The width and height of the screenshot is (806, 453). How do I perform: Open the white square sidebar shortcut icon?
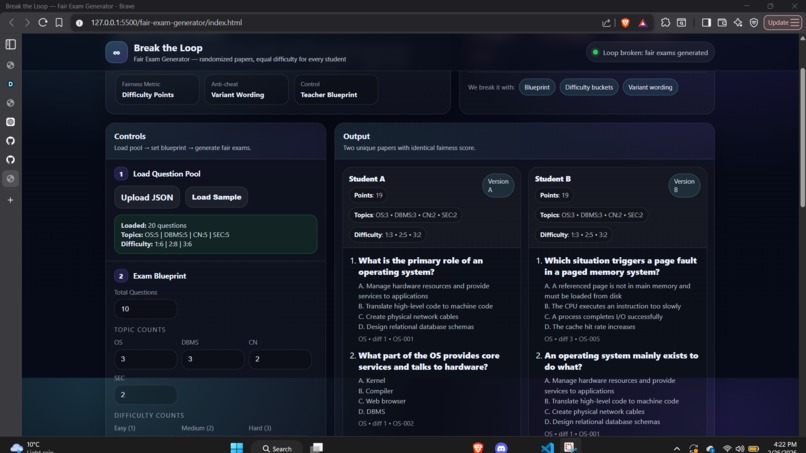click(x=10, y=122)
